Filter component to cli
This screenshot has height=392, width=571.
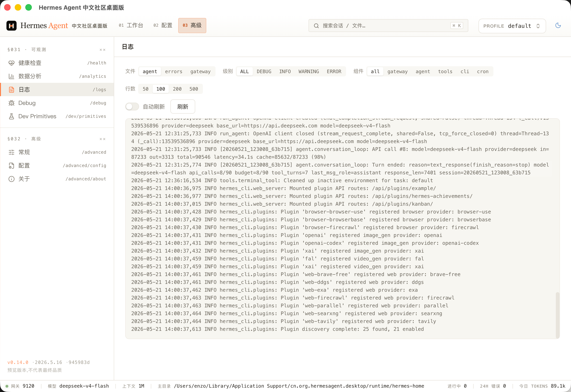465,72
